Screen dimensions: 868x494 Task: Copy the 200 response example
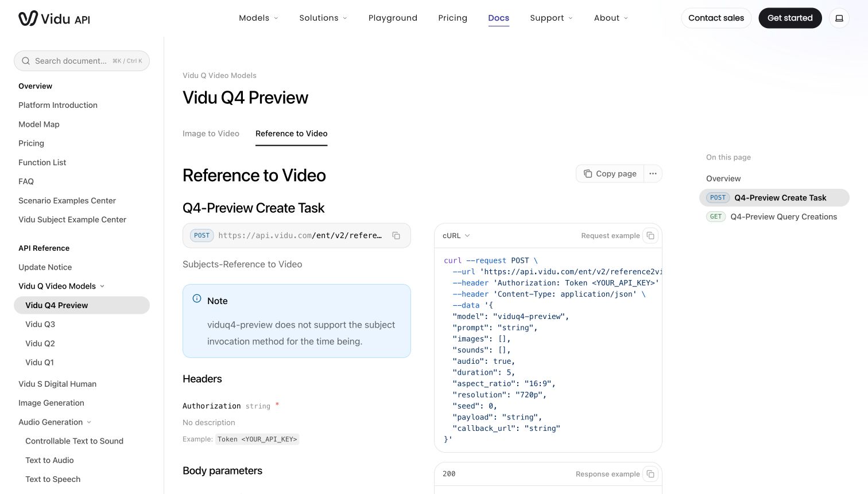(x=650, y=474)
